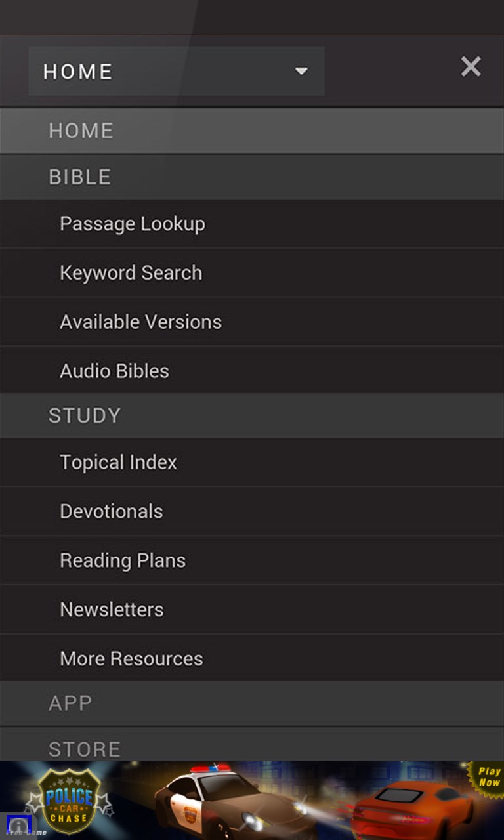Open Audio Bibles
The image size is (504, 840).
(115, 371)
